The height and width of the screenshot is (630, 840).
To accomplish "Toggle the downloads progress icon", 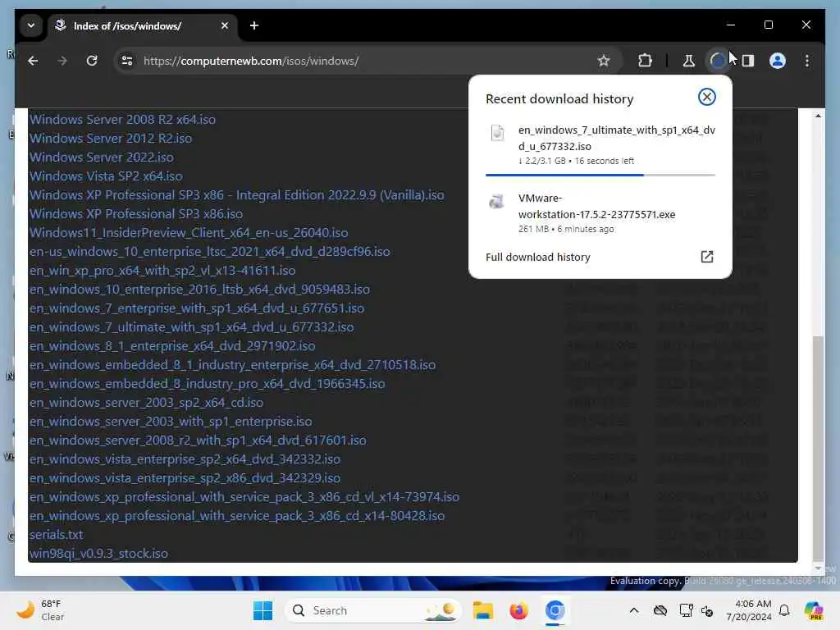I will coord(718,61).
